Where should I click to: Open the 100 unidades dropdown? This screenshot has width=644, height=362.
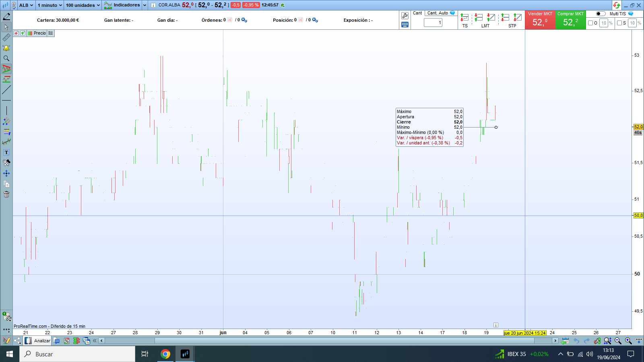coord(83,5)
